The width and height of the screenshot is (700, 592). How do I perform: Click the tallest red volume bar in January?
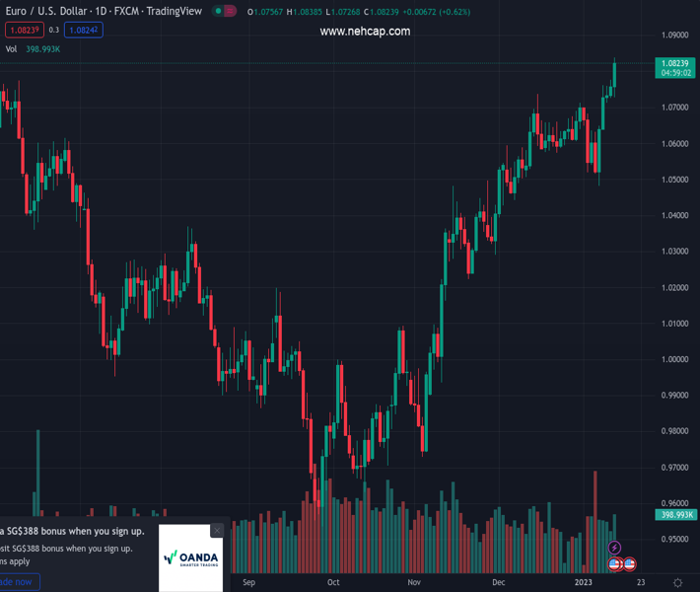point(595,523)
